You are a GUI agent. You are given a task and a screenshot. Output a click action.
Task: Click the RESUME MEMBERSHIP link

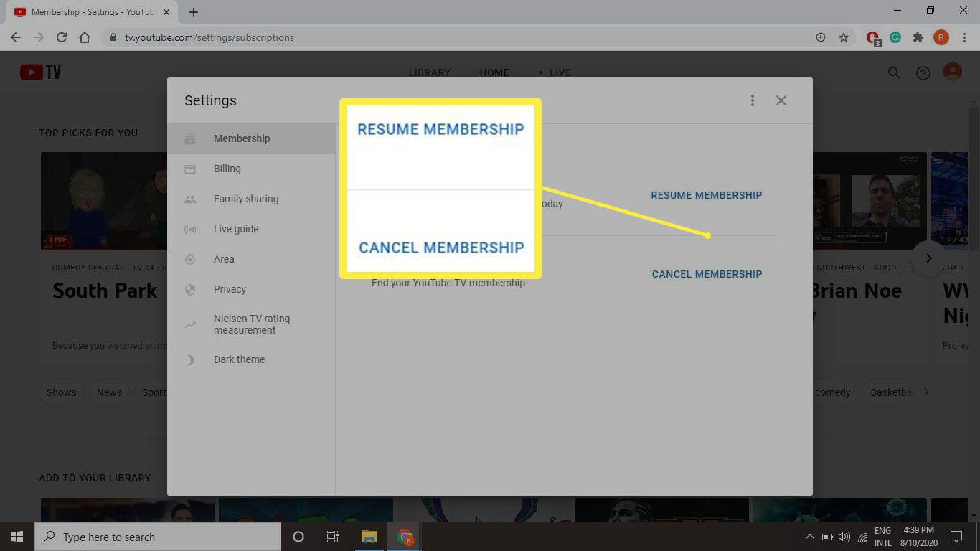point(707,195)
